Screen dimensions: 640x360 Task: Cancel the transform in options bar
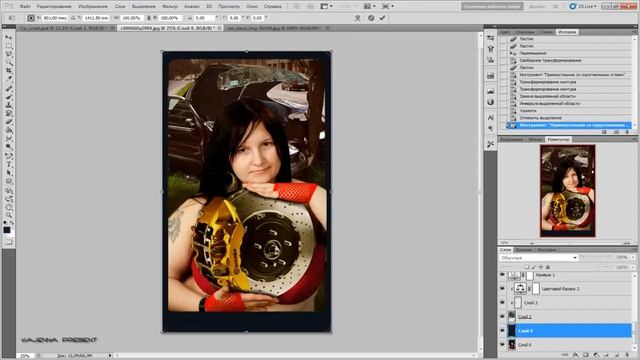tap(371, 18)
